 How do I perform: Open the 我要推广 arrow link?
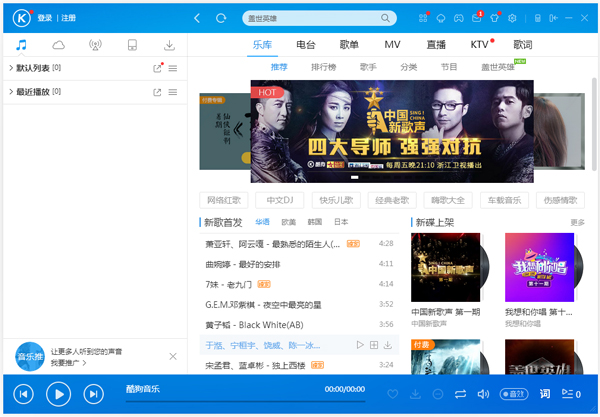(69, 362)
